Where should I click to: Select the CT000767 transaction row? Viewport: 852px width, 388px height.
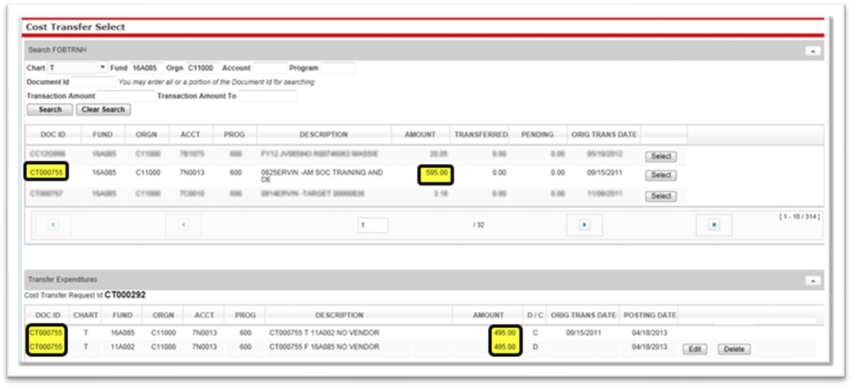pyautogui.click(x=661, y=196)
